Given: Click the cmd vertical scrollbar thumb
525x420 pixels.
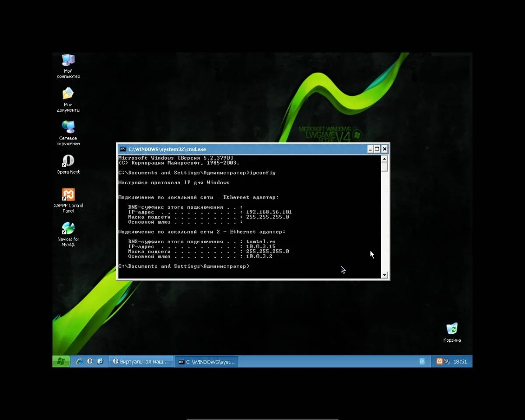Looking at the screenshot, I should point(385,167).
